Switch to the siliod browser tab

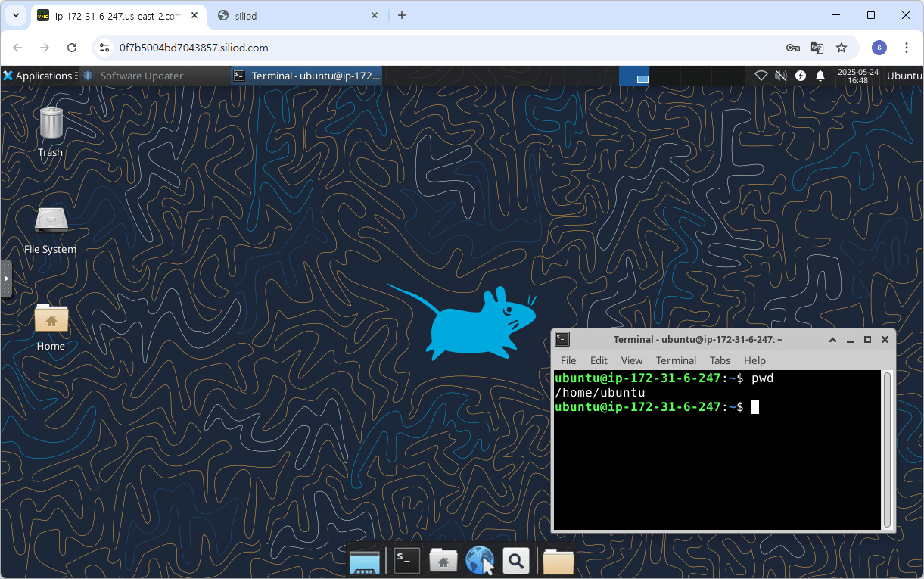[299, 15]
